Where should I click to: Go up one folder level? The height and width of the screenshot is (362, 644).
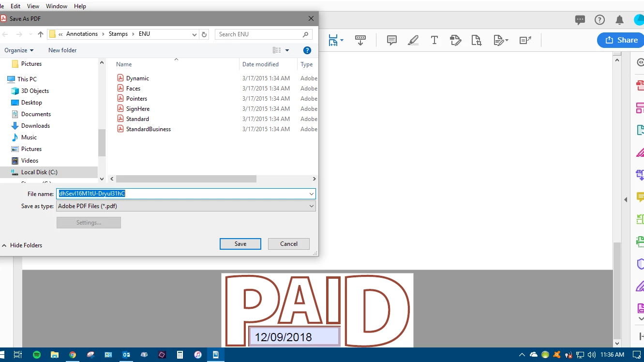tap(41, 34)
